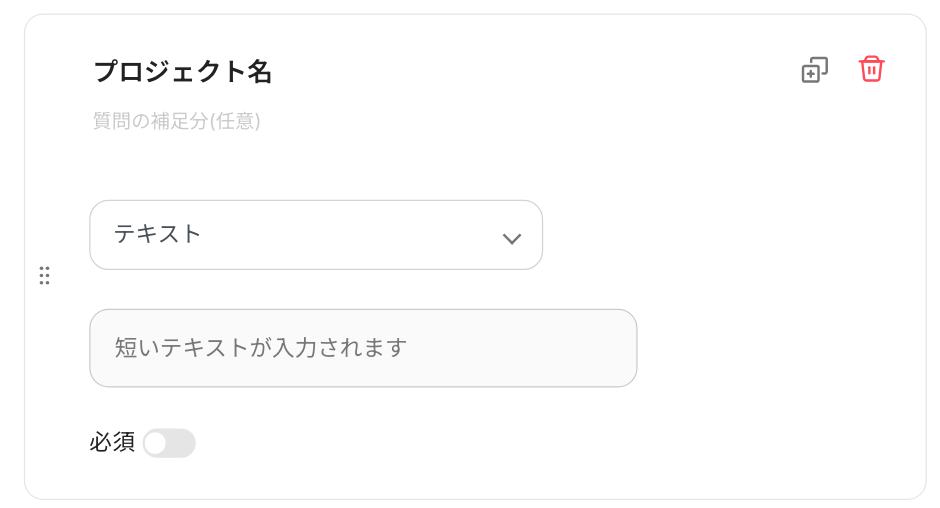Click the 質問の補足分(任意) description field
This screenshot has height=508, width=940.
(x=177, y=121)
